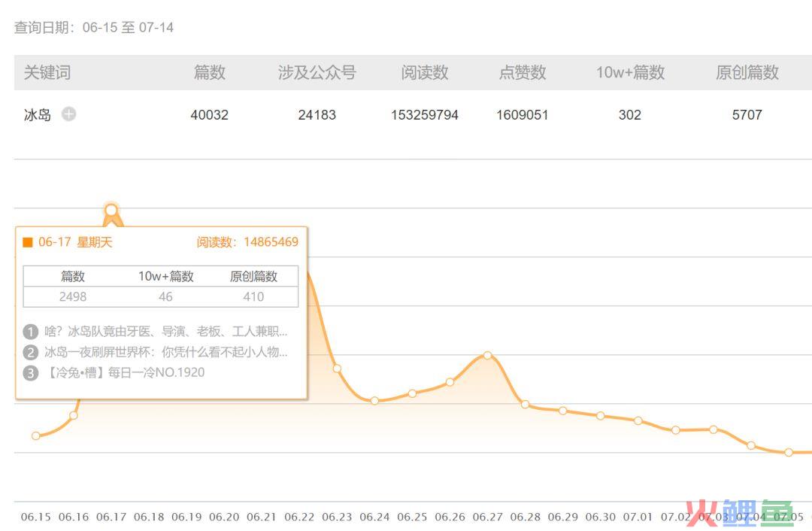The width and height of the screenshot is (812, 531).
Task: Select the 07.03 data point on chart
Action: [714, 429]
